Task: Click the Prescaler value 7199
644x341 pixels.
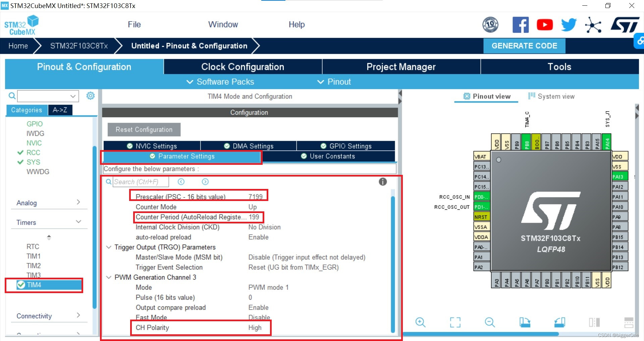Action: (x=256, y=197)
